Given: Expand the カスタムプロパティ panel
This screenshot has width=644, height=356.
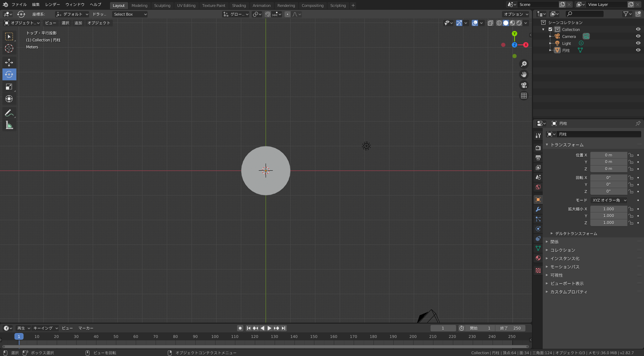Looking at the screenshot, I should [x=568, y=292].
